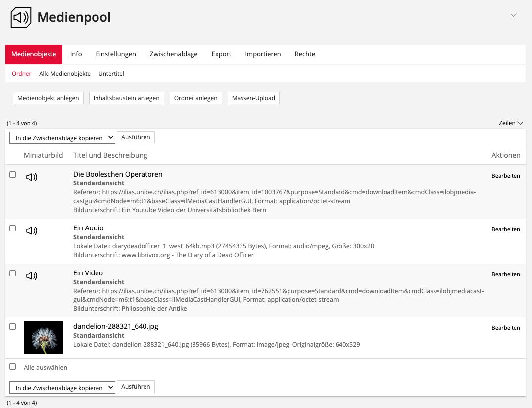Click speaker icon for Die Booleschen Operatoren

click(x=32, y=177)
